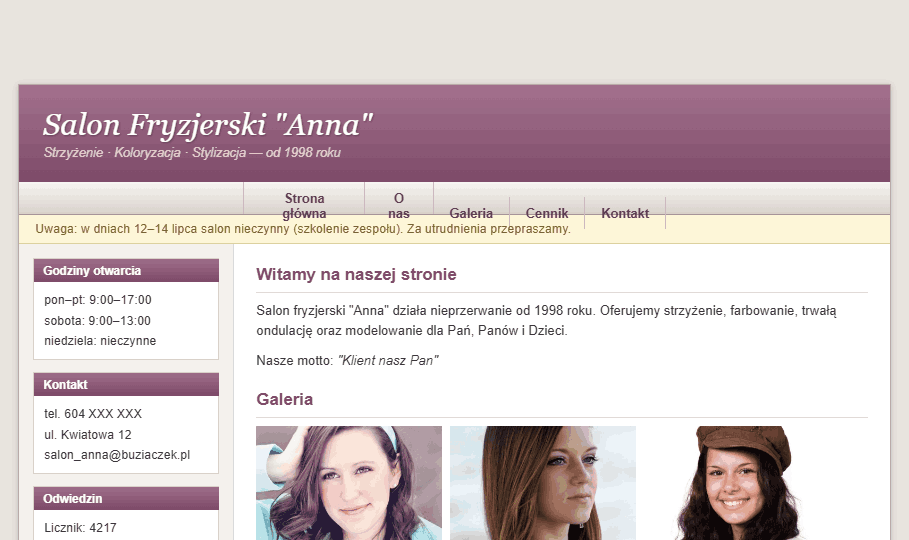The width and height of the screenshot is (909, 540).
Task: Open the Kontakt navigation link
Action: click(x=625, y=213)
